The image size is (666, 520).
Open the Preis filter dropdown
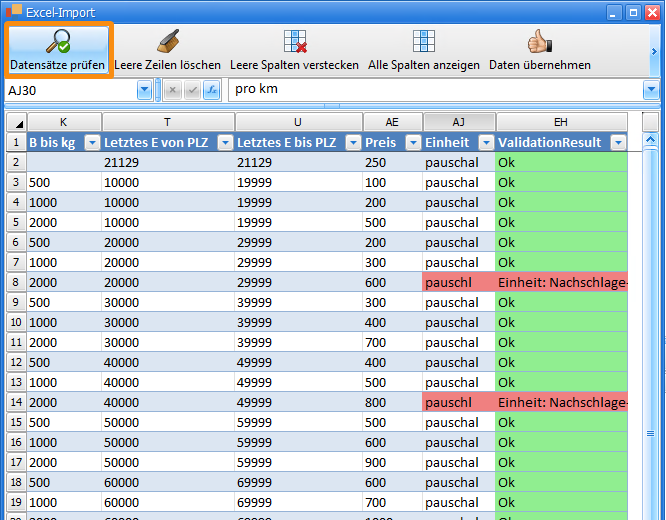[x=413, y=143]
